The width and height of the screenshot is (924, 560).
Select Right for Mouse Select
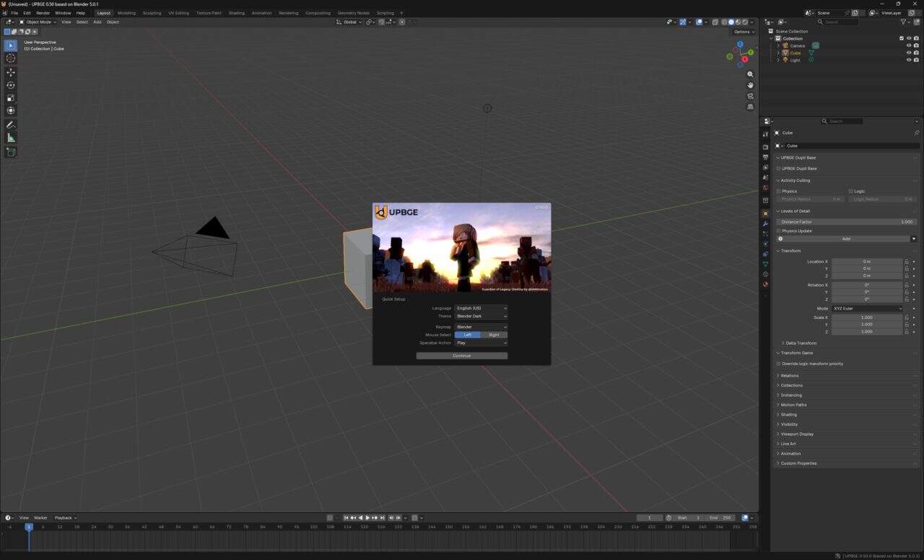click(x=494, y=335)
